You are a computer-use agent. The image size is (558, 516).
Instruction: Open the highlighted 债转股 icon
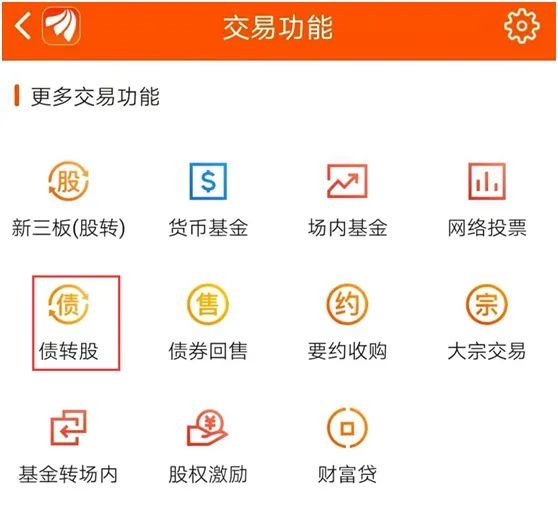tap(68, 304)
